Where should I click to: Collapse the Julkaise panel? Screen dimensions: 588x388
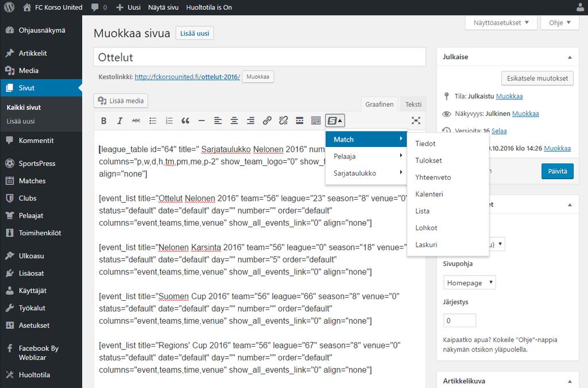[570, 57]
